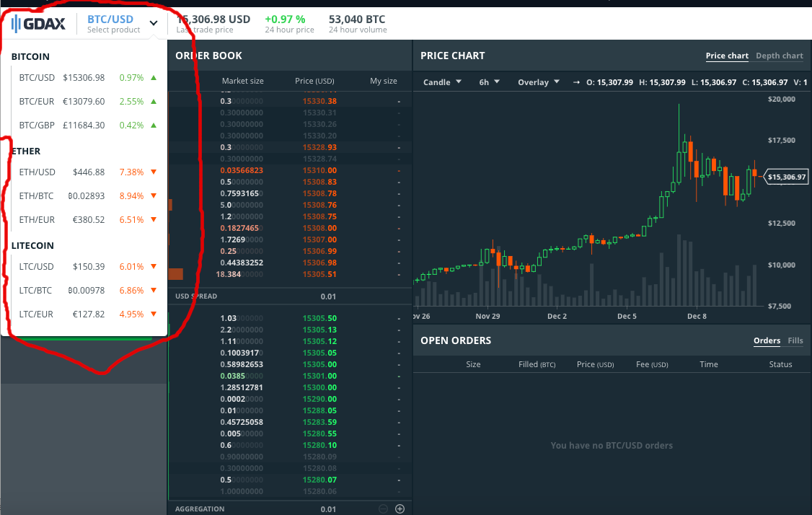Screen dimensions: 812x515
Task: Click the Dec 8 date label on chart
Action: tap(697, 316)
